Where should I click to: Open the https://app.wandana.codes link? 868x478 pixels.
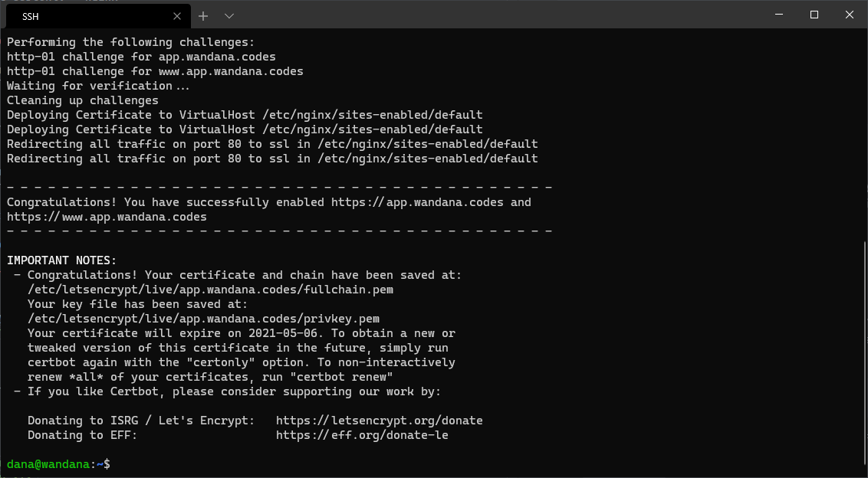point(417,202)
